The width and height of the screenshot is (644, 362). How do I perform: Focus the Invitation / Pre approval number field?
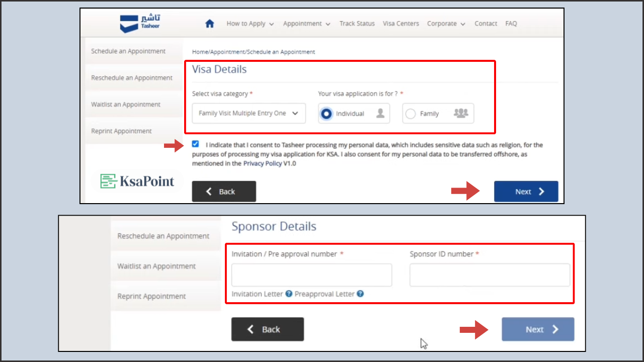[311, 275]
